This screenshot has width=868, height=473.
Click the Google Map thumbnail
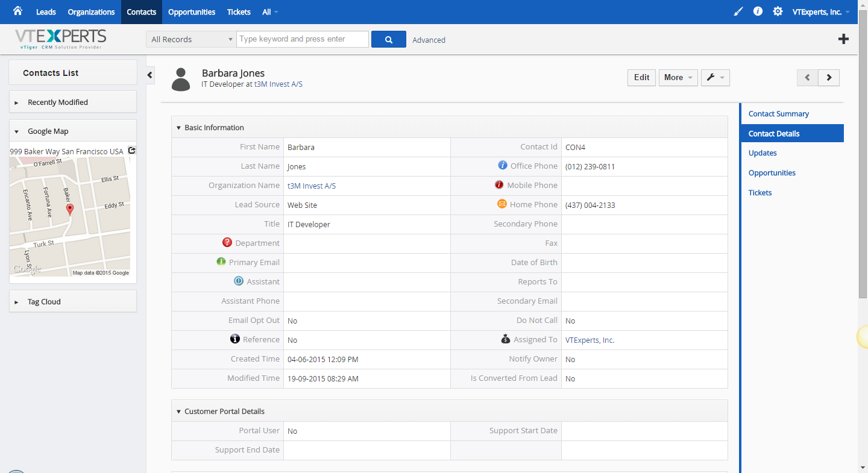70,217
